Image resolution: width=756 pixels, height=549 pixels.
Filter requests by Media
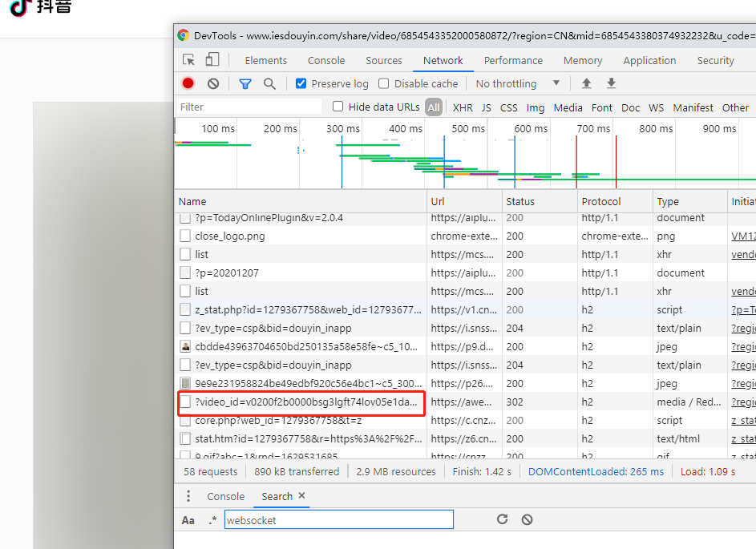(x=568, y=107)
